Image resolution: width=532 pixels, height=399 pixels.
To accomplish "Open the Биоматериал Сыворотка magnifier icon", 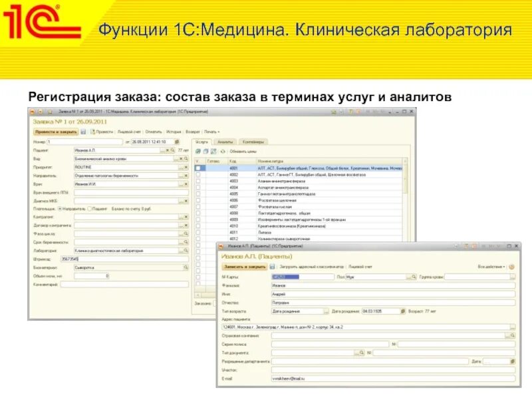I will pyautogui.click(x=186, y=268).
